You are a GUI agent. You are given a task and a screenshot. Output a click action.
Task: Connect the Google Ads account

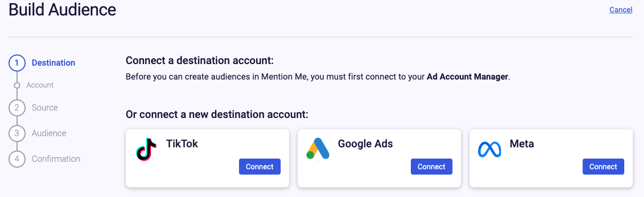pos(432,167)
